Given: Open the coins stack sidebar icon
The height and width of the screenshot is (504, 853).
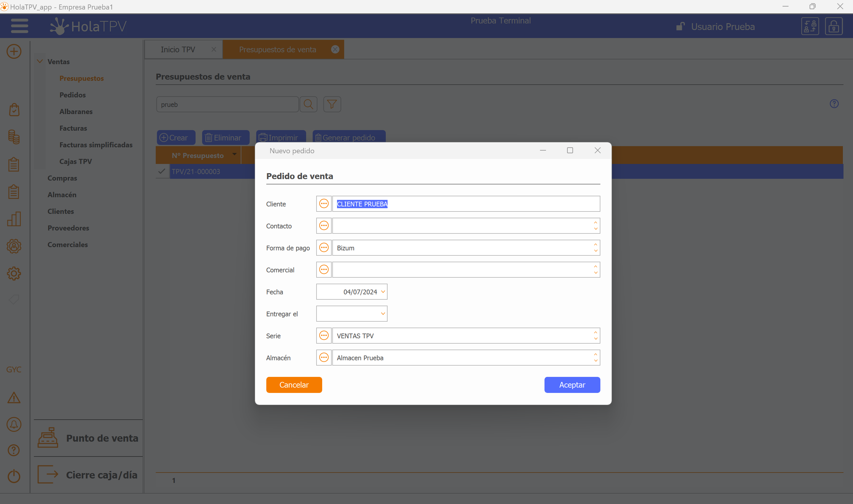Looking at the screenshot, I should click(x=14, y=137).
